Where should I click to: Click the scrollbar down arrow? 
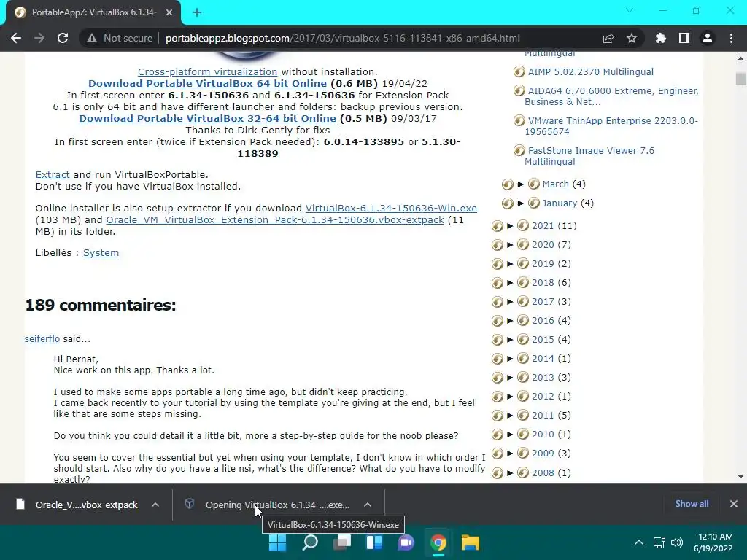click(x=740, y=477)
